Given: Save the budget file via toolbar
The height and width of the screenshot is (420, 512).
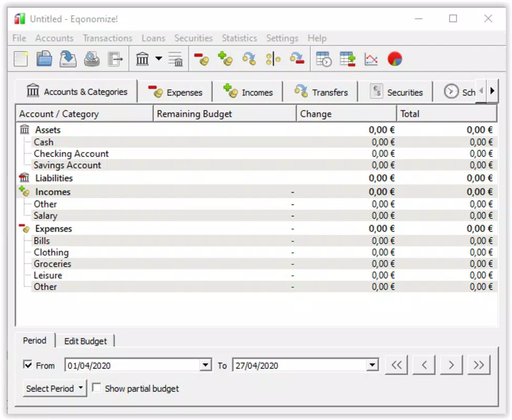Looking at the screenshot, I should pos(68,59).
